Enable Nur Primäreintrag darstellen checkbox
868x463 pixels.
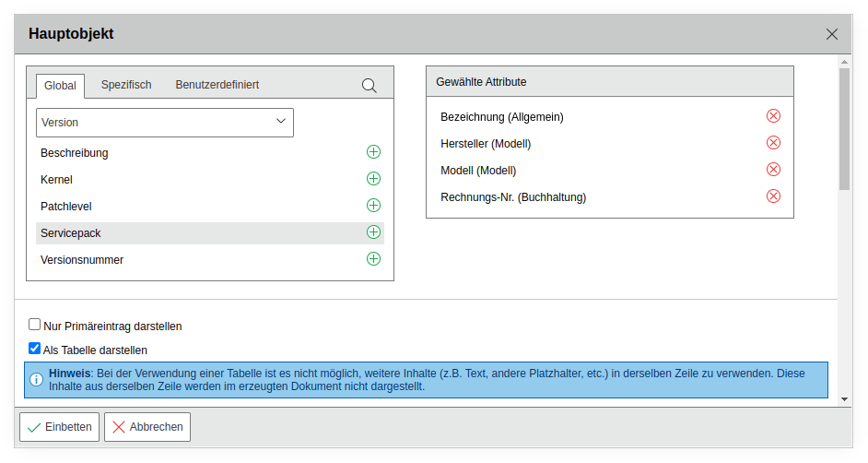tap(35, 325)
